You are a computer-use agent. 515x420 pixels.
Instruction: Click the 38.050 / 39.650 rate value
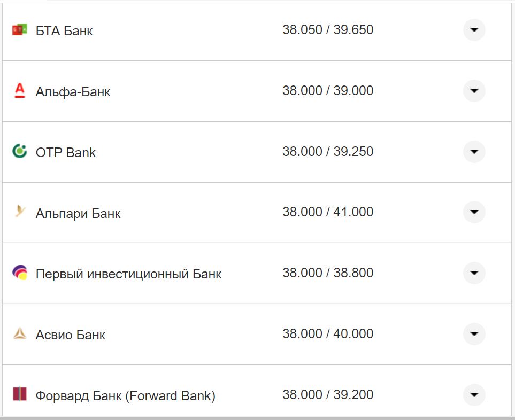tap(328, 30)
